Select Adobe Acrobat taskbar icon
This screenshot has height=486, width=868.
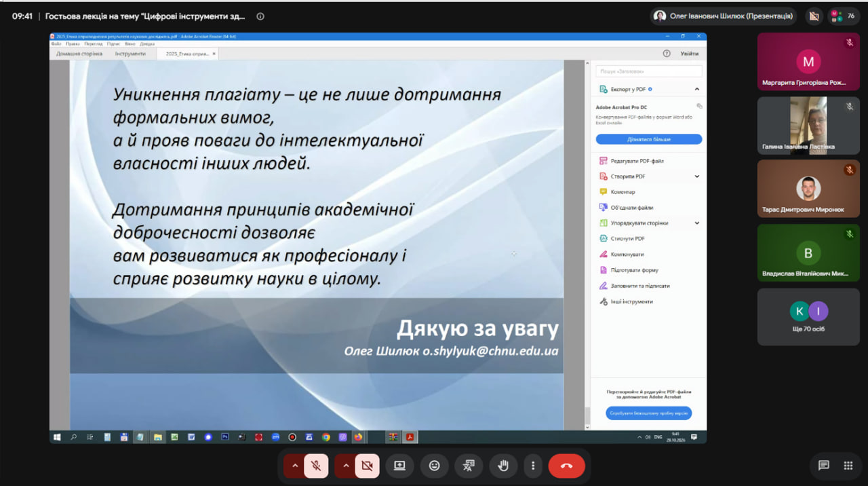410,437
